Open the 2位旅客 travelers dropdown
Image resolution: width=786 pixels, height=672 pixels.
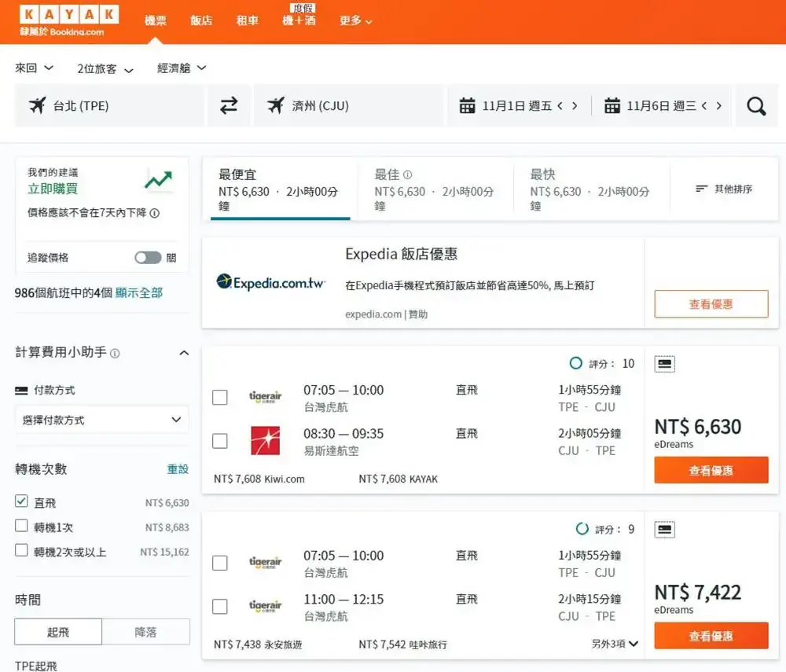[x=105, y=68]
